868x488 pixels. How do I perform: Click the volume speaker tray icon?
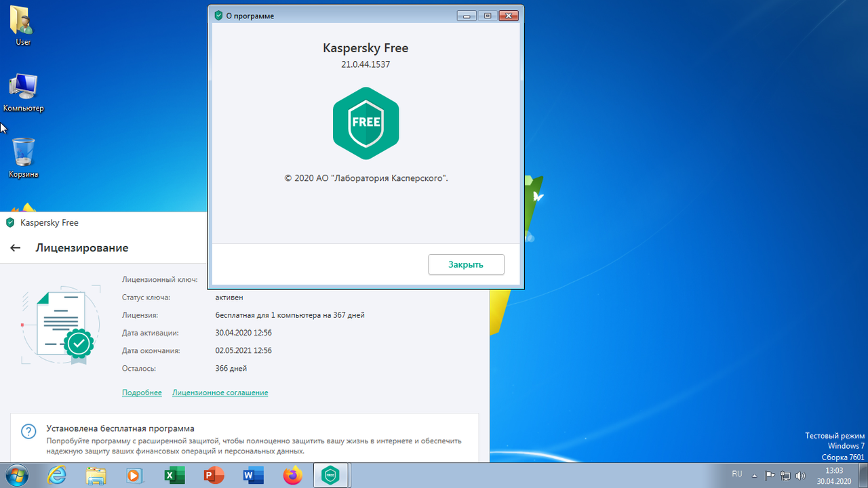[801, 475]
